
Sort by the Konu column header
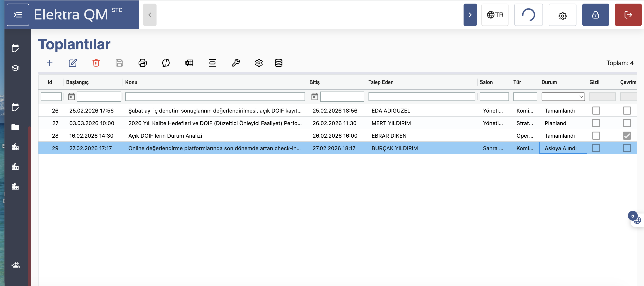point(131,82)
